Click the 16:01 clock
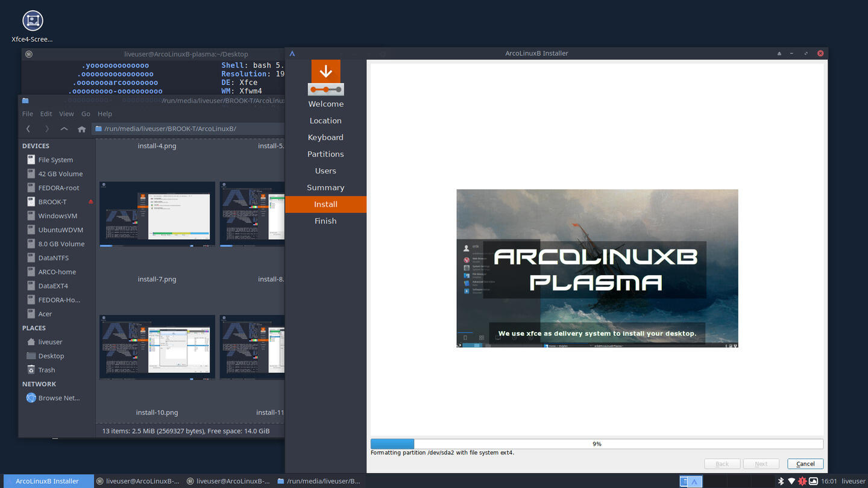This screenshot has height=488, width=868. tap(829, 481)
